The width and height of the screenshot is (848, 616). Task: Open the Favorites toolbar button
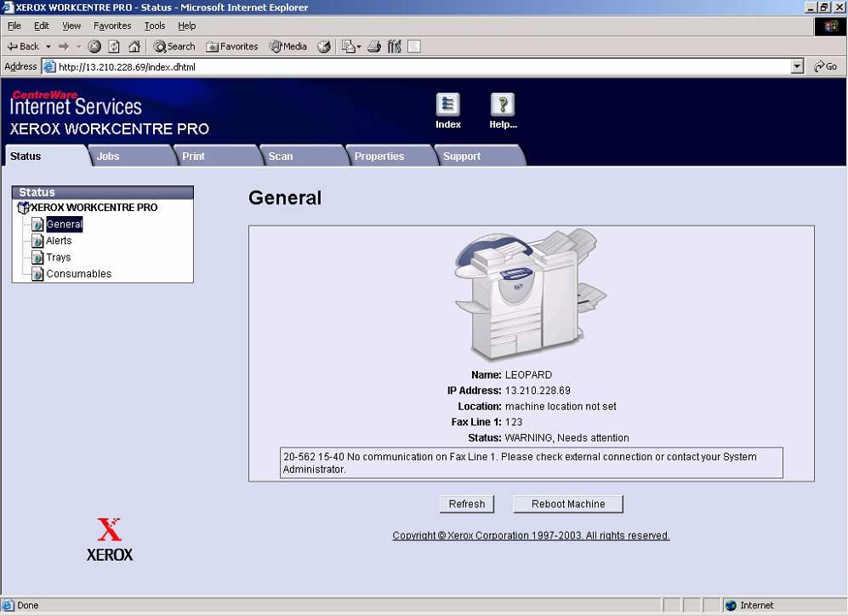[x=231, y=47]
